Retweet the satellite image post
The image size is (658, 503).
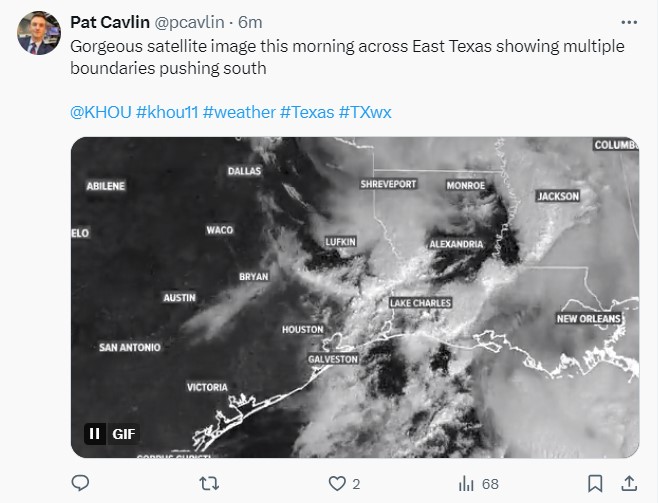point(208,483)
